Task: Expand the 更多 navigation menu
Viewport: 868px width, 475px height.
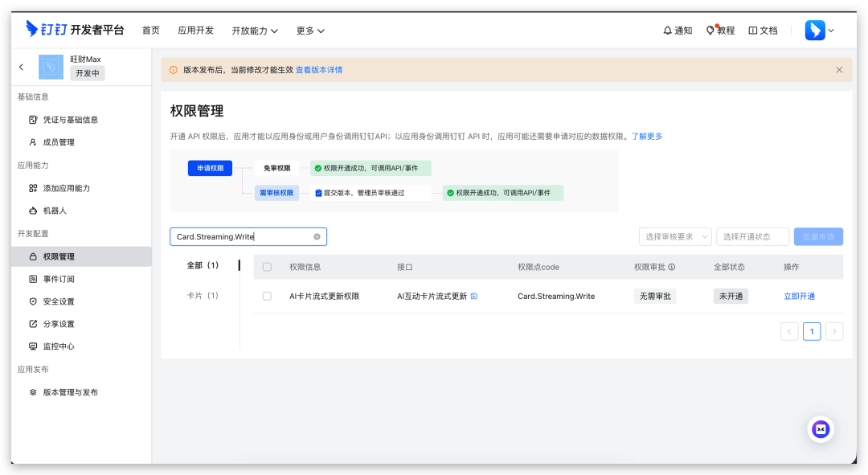Action: tap(310, 31)
